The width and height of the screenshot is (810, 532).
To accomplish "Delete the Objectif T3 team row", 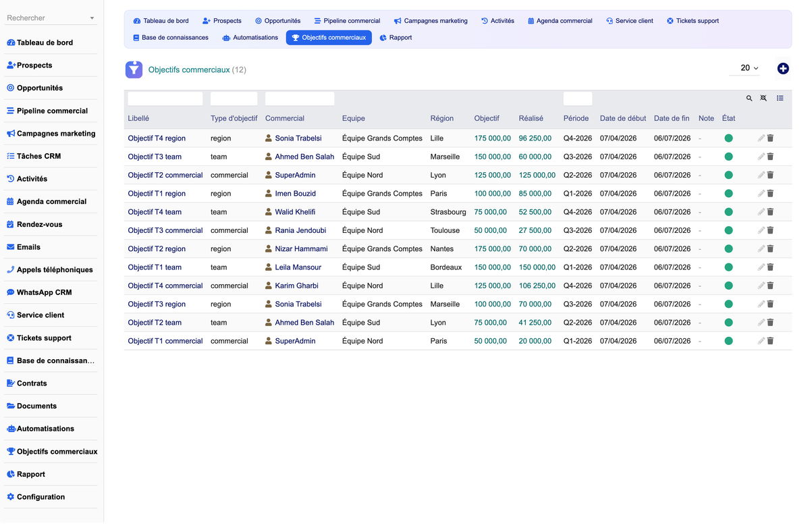I will pyautogui.click(x=770, y=157).
